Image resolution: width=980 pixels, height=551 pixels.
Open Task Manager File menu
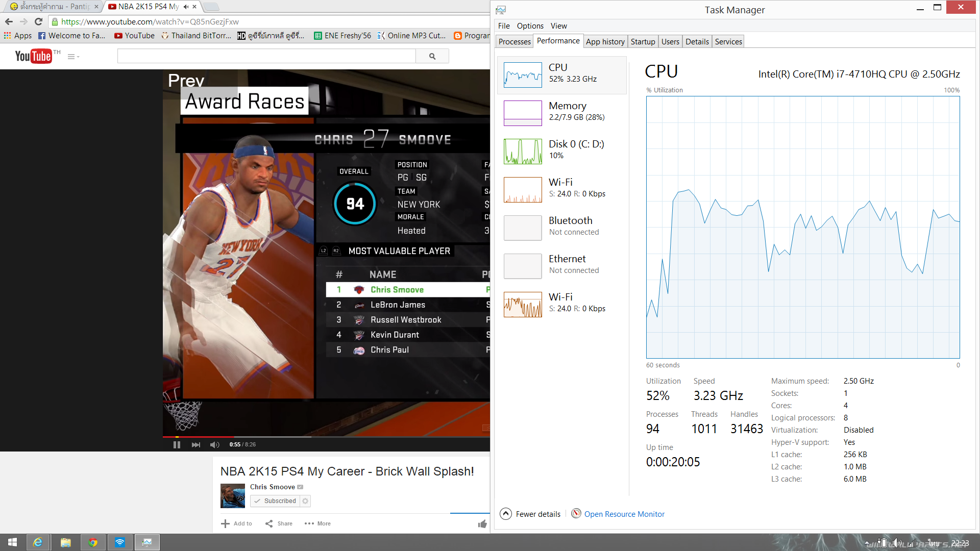click(x=504, y=26)
